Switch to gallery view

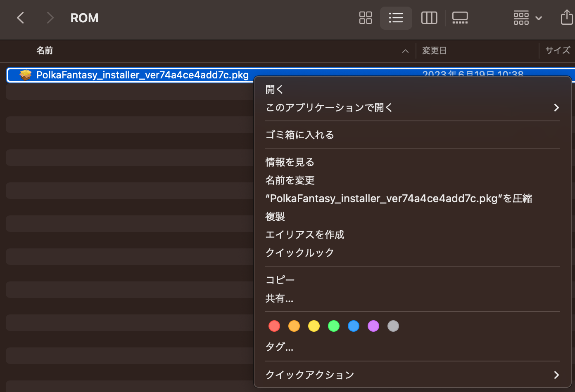(x=460, y=18)
